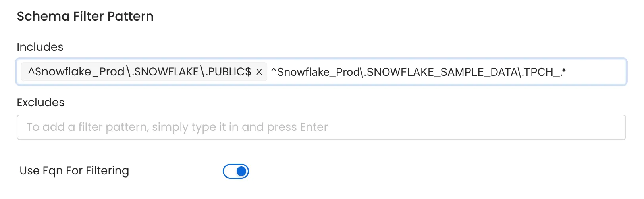
Task: Click the Use Fqn For Filtering label
Action: click(x=74, y=171)
